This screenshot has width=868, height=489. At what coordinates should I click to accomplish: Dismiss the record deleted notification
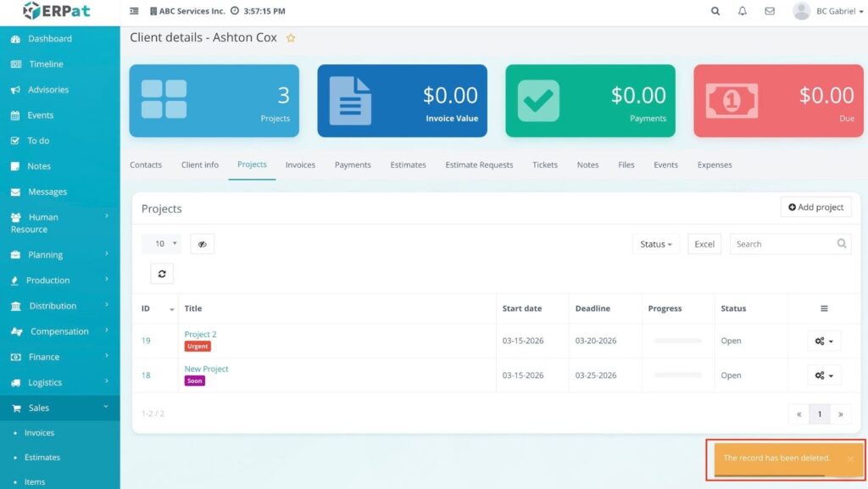pyautogui.click(x=850, y=458)
